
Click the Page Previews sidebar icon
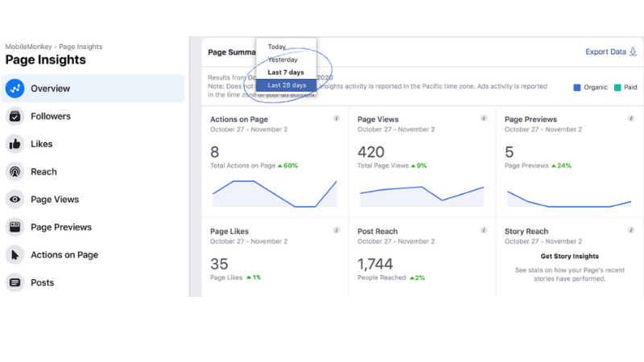[14, 227]
